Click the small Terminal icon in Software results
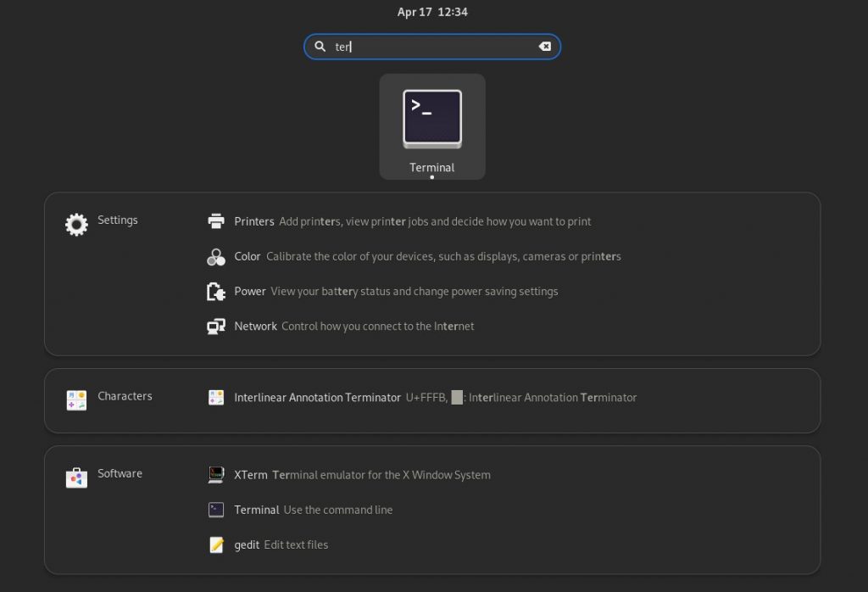Viewport: 868px width, 592px height. pyautogui.click(x=216, y=510)
